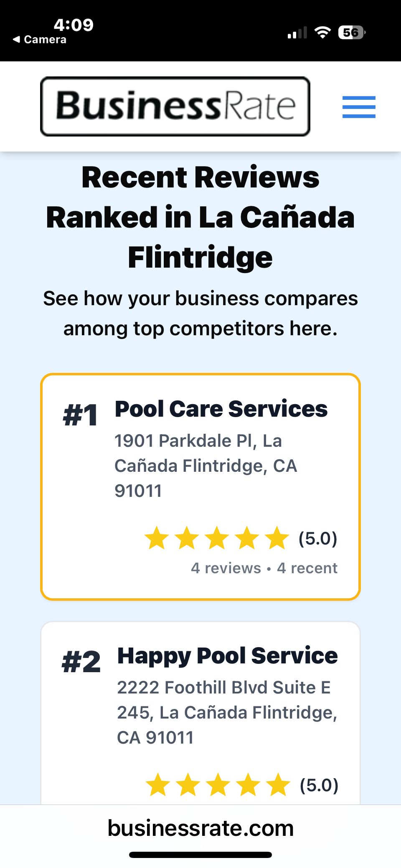This screenshot has width=401, height=868.
Task: Open Happy Pool Service listing
Action: [x=227, y=655]
